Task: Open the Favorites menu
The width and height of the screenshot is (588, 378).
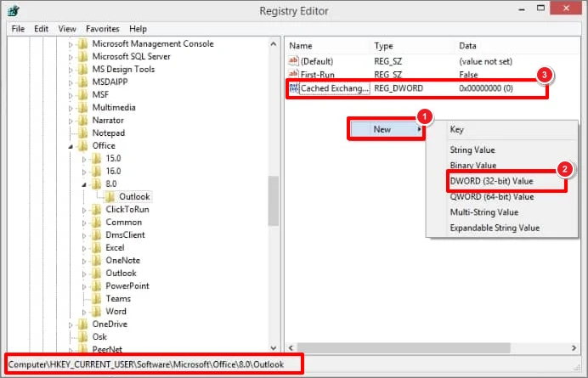Action: [x=103, y=28]
